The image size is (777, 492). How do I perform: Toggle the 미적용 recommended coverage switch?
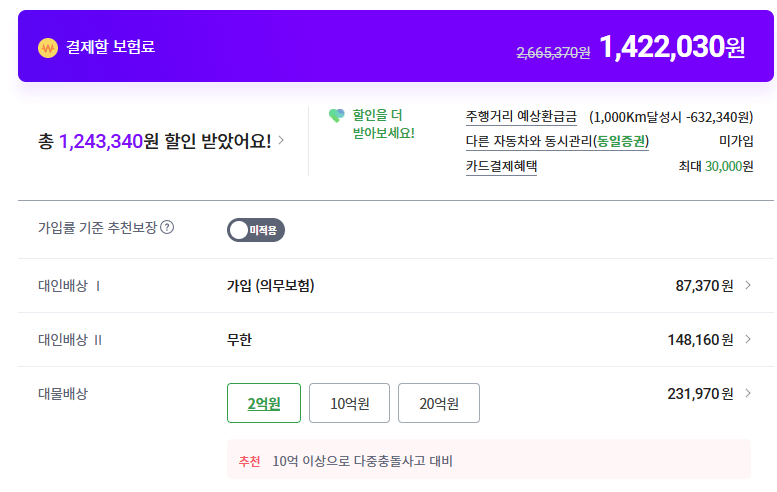[x=256, y=230]
